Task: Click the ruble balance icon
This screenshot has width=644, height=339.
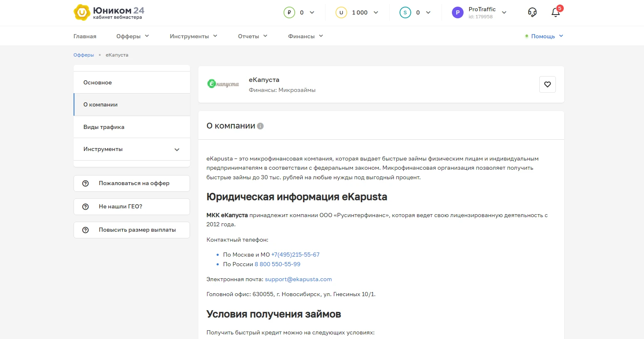Action: [x=289, y=12]
